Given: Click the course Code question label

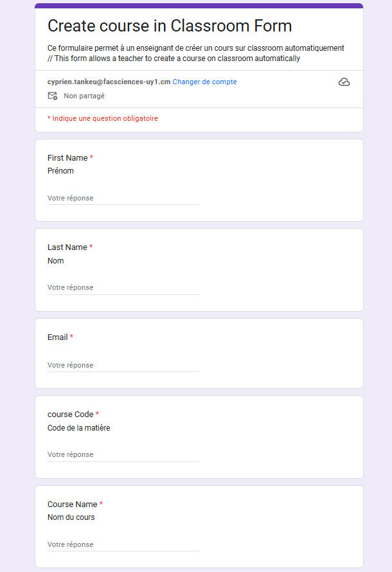Looking at the screenshot, I should click(71, 414).
